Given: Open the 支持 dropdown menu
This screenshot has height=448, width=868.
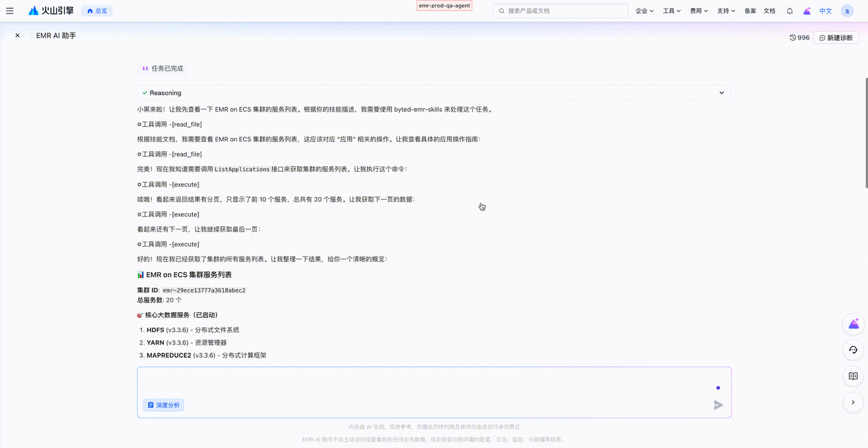Looking at the screenshot, I should point(727,11).
